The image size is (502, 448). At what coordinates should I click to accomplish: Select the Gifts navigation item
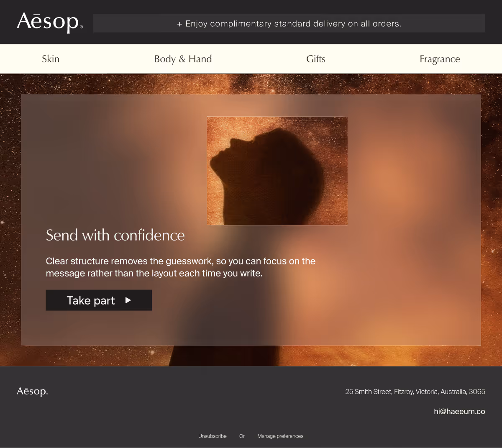[316, 59]
